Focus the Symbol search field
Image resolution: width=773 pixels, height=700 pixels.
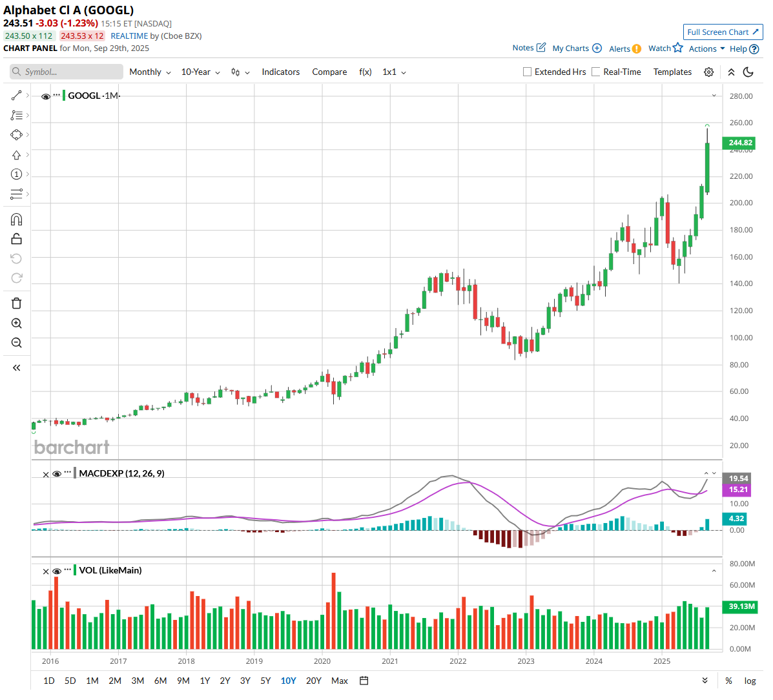67,72
